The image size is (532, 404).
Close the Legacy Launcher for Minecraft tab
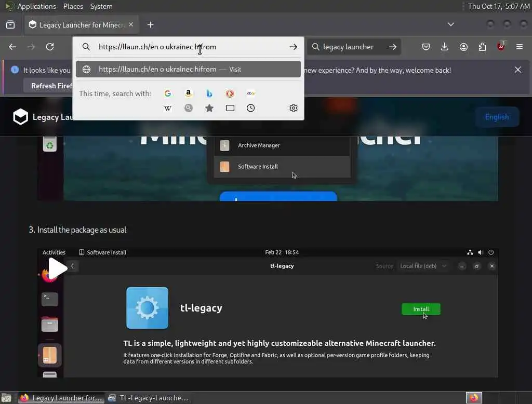(131, 24)
